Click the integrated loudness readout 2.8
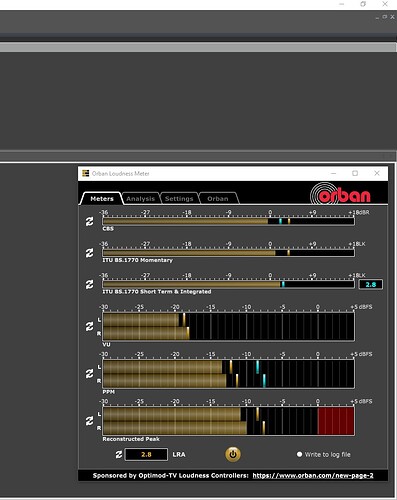 [x=370, y=284]
